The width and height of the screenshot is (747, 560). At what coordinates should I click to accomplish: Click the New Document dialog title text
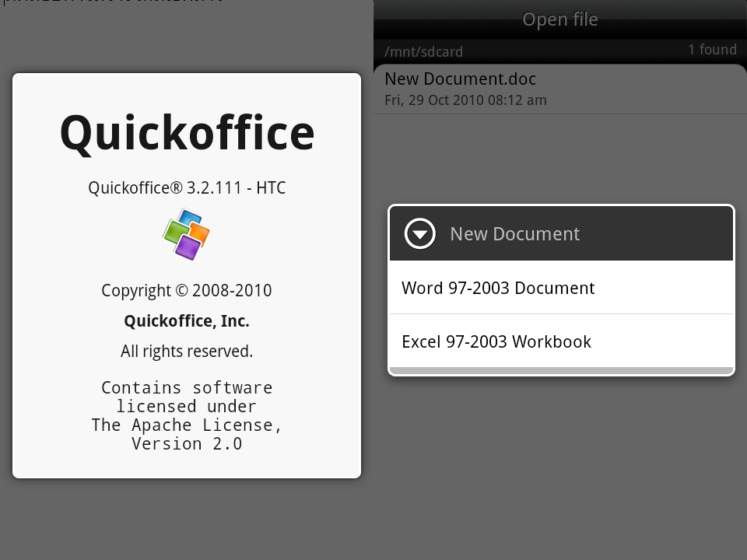coord(514,233)
